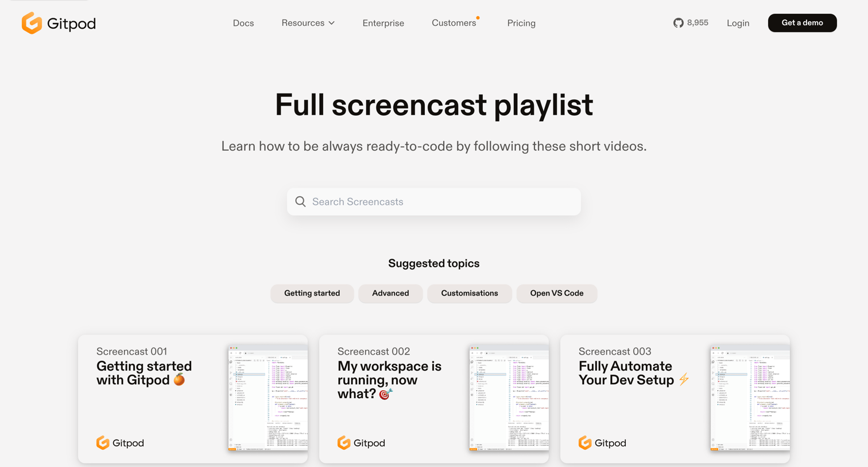Click the Gitpod logo in the header
Screen dimensions: 868x467
(x=59, y=23)
